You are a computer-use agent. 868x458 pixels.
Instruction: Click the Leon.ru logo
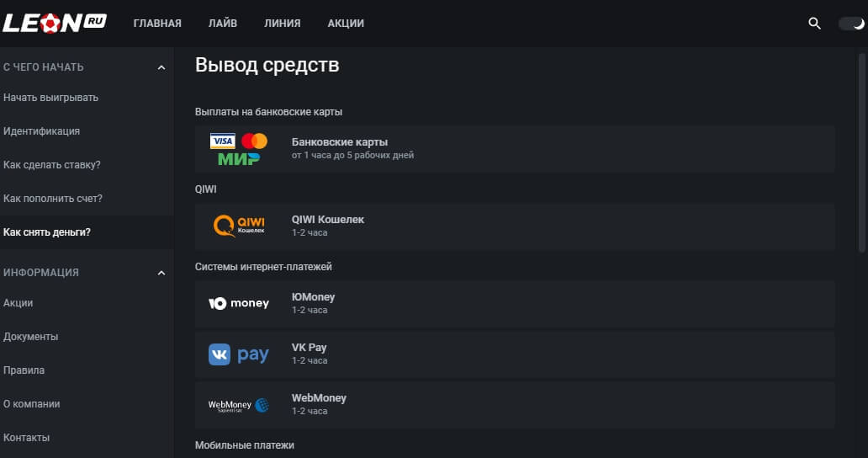(54, 23)
